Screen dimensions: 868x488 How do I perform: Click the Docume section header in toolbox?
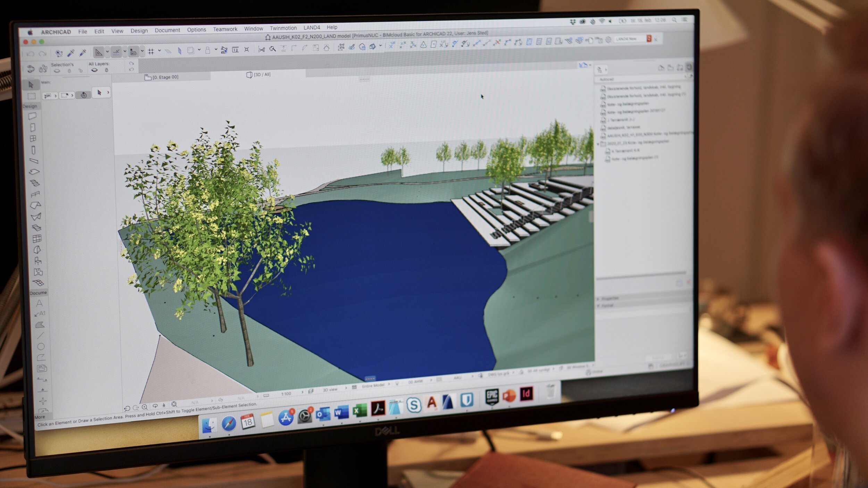(38, 293)
